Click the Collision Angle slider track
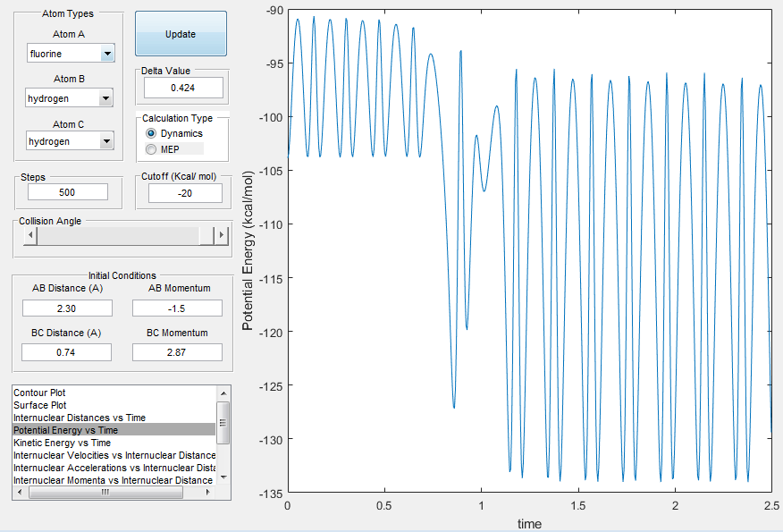 (x=118, y=235)
